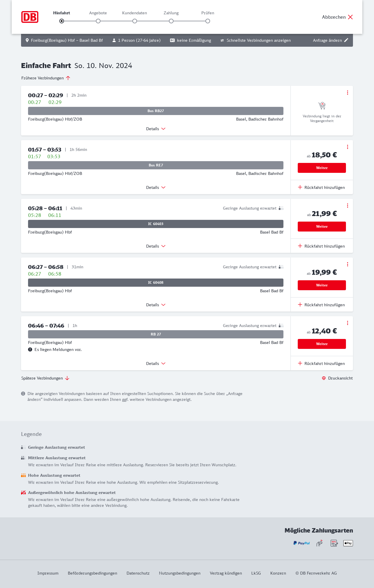Select the Angebote step circle
The height and width of the screenshot is (588, 374).
(98, 21)
